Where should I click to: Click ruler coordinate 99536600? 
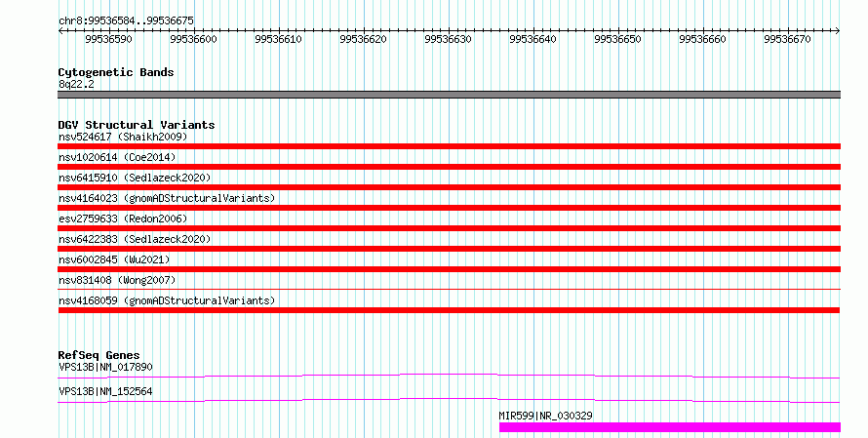[x=193, y=39]
